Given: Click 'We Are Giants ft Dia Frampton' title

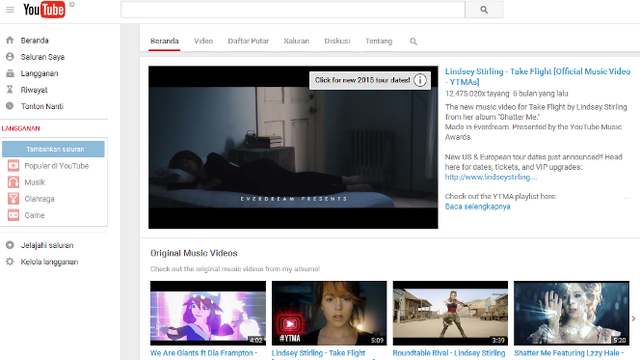Looking at the screenshot, I should [x=203, y=353].
